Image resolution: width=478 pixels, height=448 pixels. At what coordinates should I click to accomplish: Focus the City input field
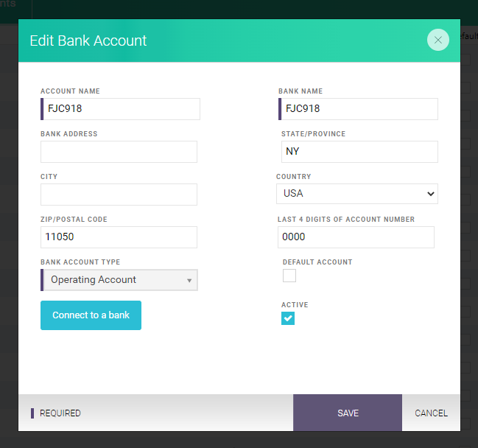[x=119, y=195]
